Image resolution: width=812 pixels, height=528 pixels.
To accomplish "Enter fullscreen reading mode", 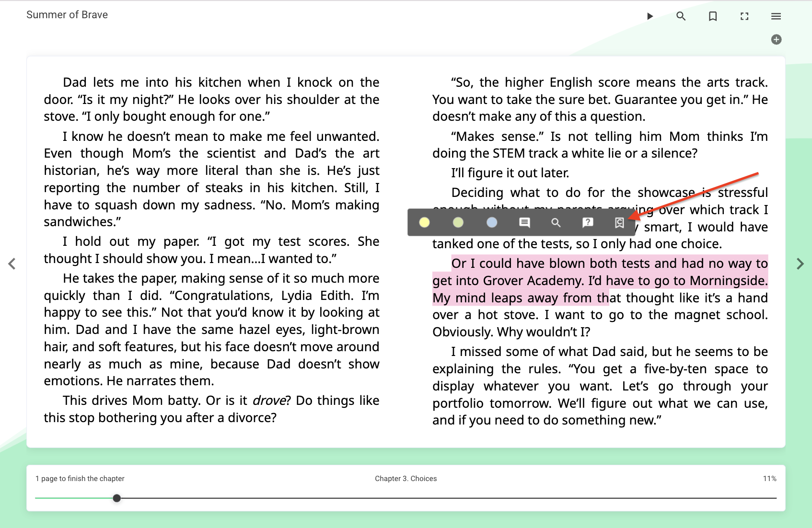I will coord(744,16).
